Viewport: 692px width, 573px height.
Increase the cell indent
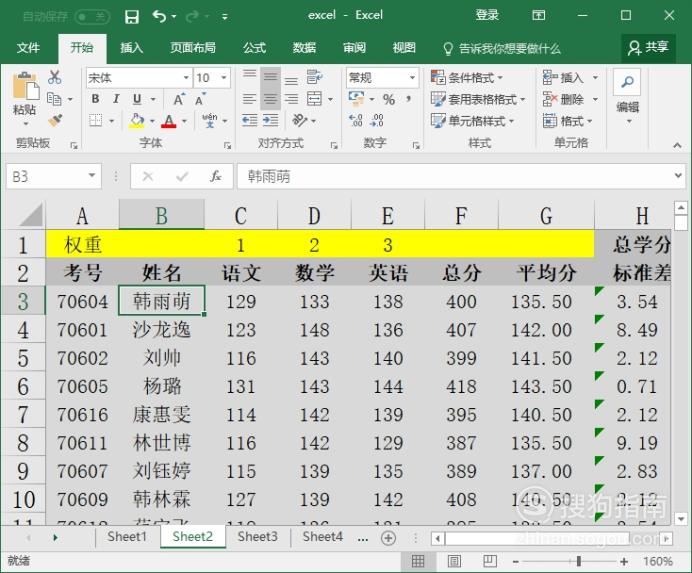click(271, 121)
